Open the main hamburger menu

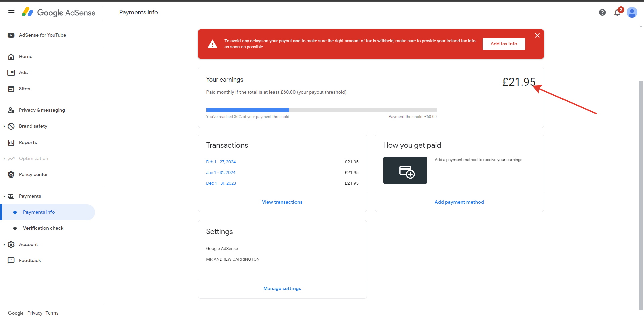11,12
